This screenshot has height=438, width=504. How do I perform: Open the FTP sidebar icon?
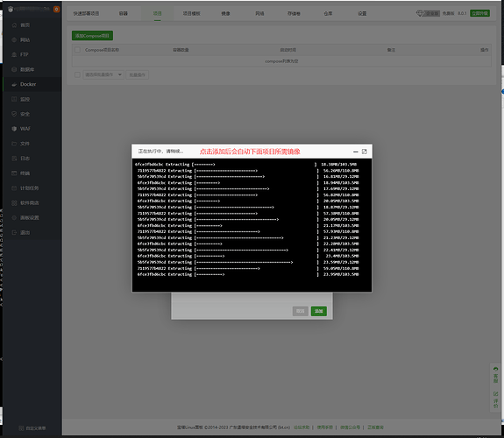click(x=14, y=54)
